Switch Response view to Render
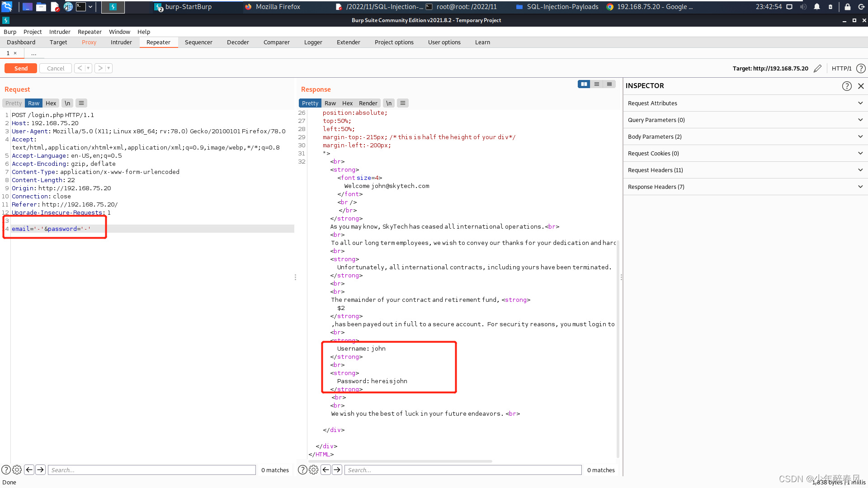 [368, 103]
